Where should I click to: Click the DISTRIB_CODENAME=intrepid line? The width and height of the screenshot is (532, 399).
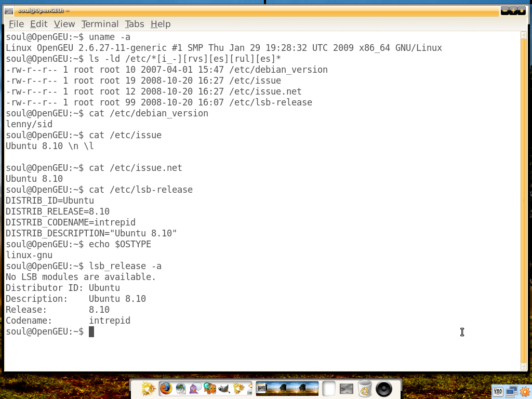click(x=71, y=222)
